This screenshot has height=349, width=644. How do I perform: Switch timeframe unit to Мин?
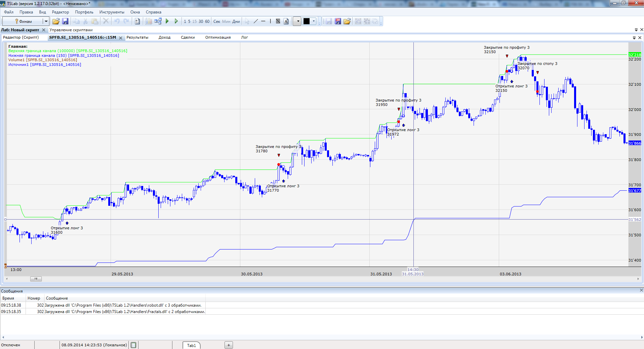click(227, 22)
